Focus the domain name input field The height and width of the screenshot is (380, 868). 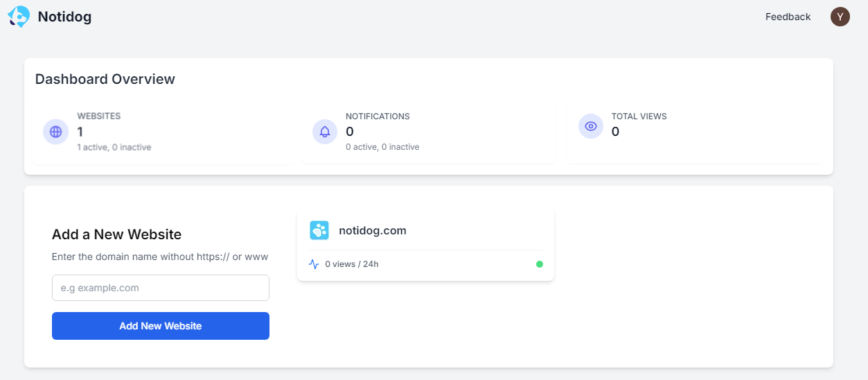pyautogui.click(x=160, y=288)
